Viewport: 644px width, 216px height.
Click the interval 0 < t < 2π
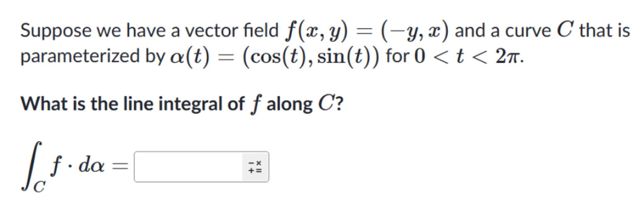click(468, 57)
